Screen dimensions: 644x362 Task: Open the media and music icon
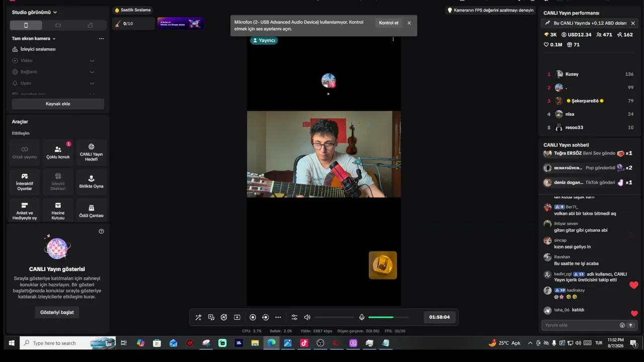point(211,317)
